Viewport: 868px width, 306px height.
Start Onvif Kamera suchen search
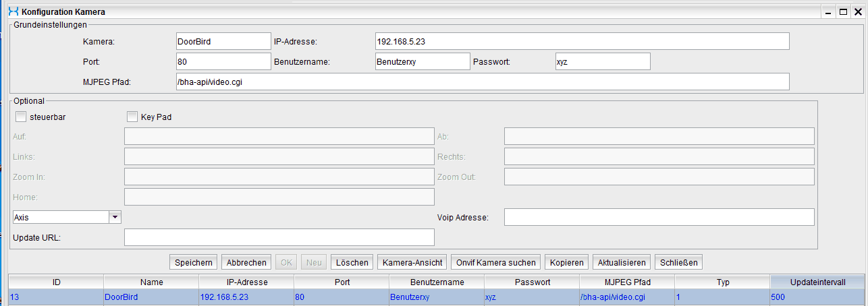(x=496, y=262)
